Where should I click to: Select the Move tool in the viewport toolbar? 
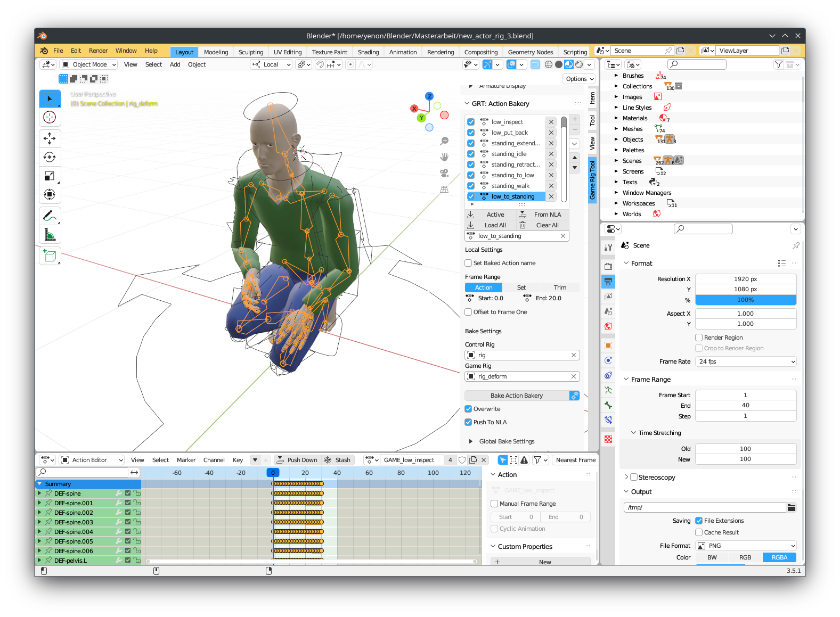pyautogui.click(x=50, y=138)
